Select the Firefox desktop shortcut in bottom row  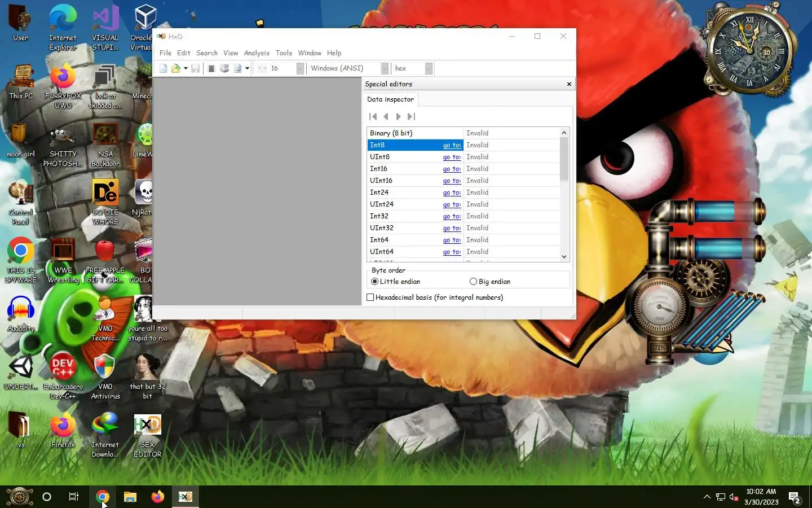(63, 430)
